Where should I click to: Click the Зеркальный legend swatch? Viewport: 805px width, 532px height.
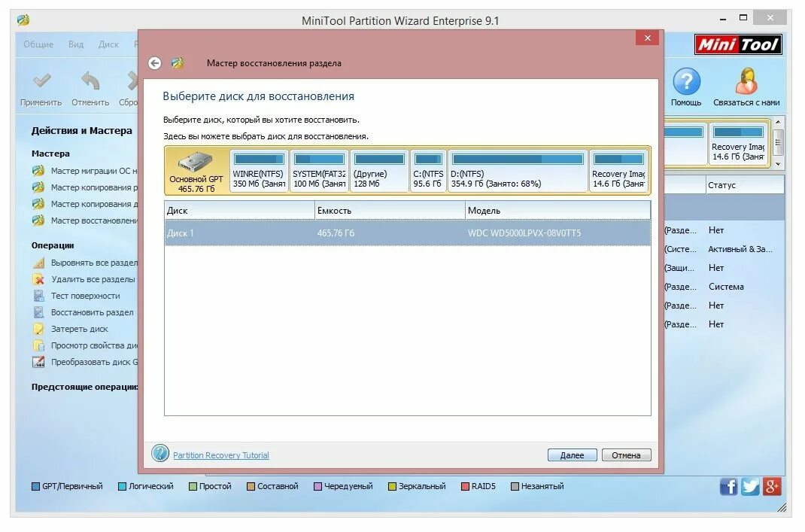point(392,486)
